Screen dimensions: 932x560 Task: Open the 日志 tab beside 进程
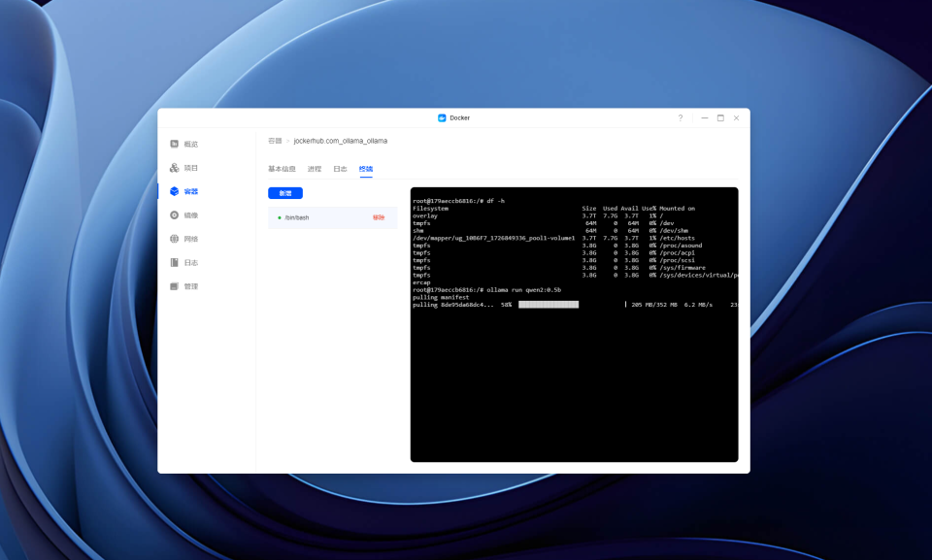(x=340, y=169)
